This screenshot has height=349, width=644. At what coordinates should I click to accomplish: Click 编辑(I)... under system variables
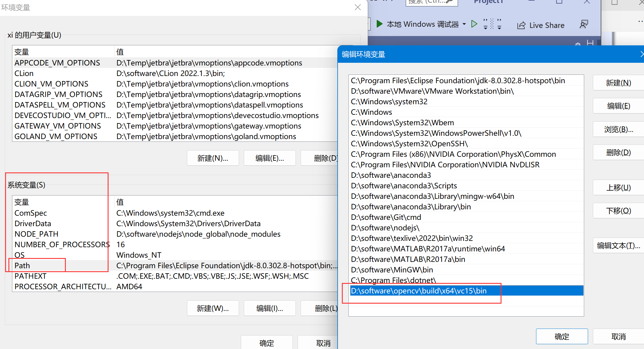pyautogui.click(x=269, y=308)
